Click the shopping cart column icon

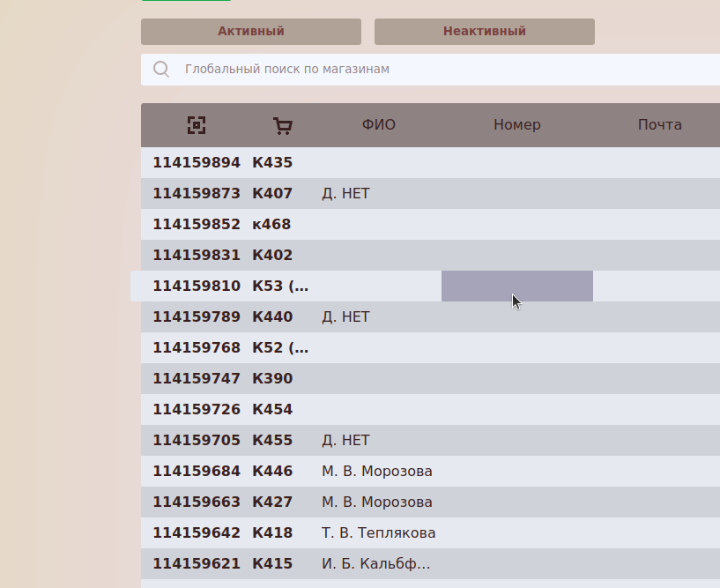point(283,125)
